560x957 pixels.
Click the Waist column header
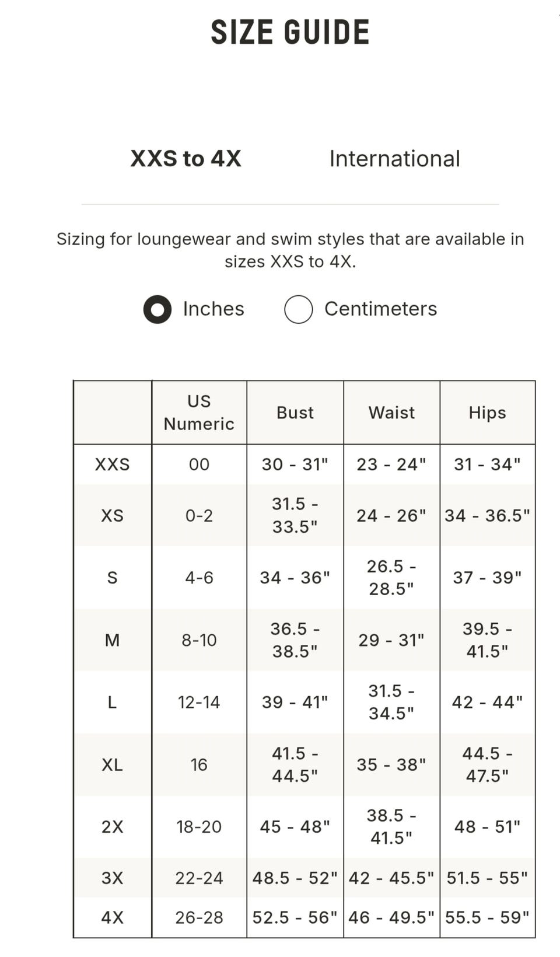point(391,413)
